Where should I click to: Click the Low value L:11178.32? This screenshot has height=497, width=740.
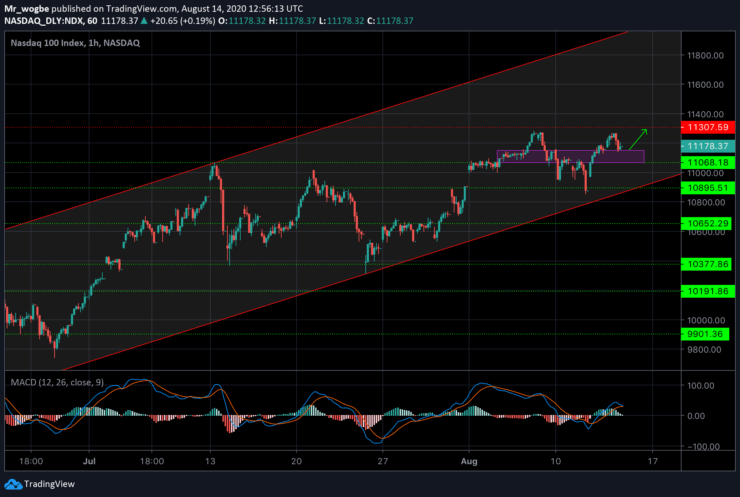[342, 21]
